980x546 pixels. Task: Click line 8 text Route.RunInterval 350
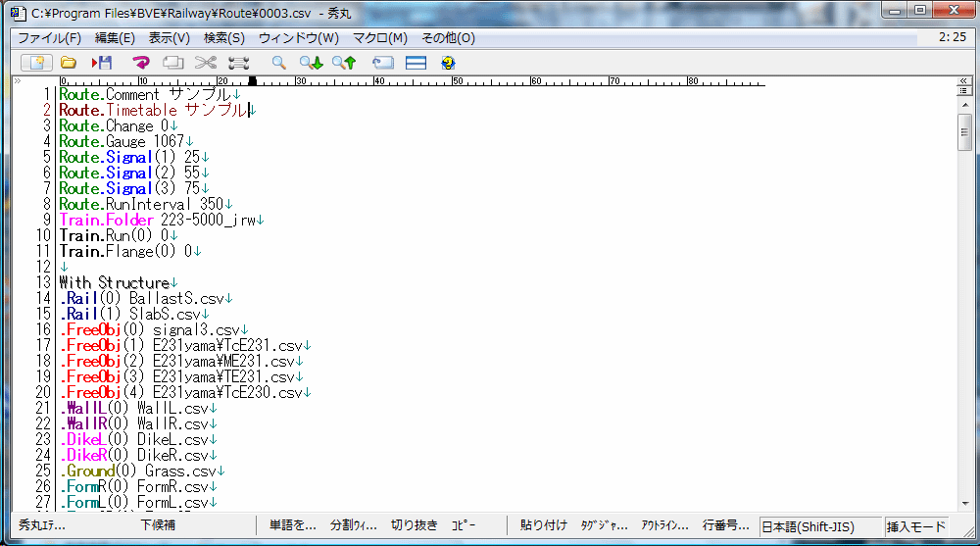[x=141, y=204]
